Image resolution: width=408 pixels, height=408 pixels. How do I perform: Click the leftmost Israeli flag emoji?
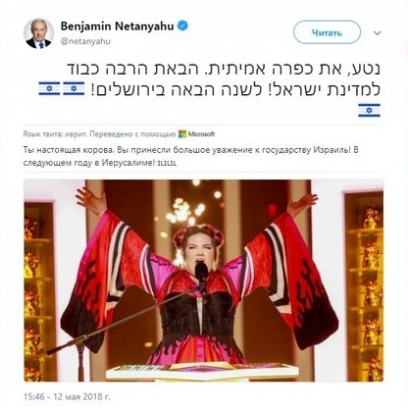[49, 89]
